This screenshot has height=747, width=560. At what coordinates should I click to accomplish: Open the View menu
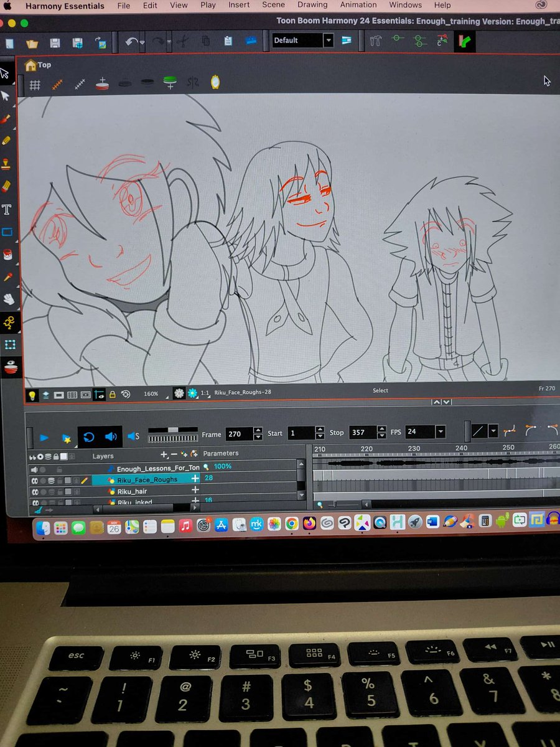click(x=179, y=5)
